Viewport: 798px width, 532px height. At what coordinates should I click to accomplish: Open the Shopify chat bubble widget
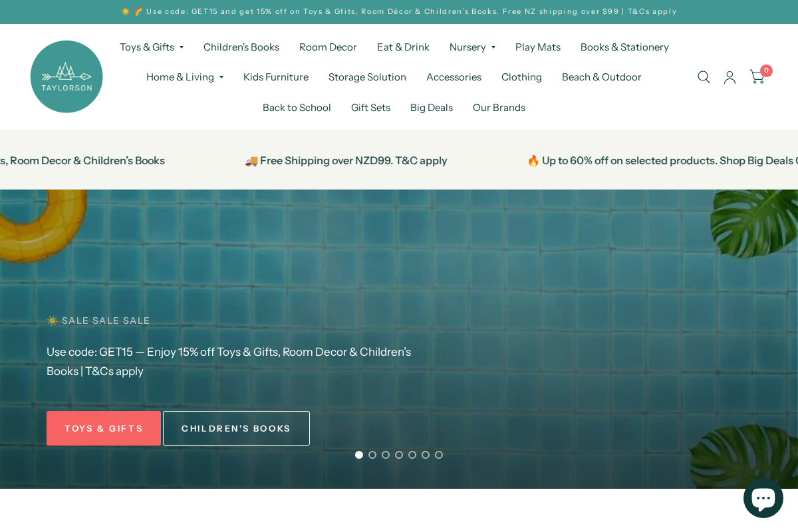pyautogui.click(x=763, y=497)
